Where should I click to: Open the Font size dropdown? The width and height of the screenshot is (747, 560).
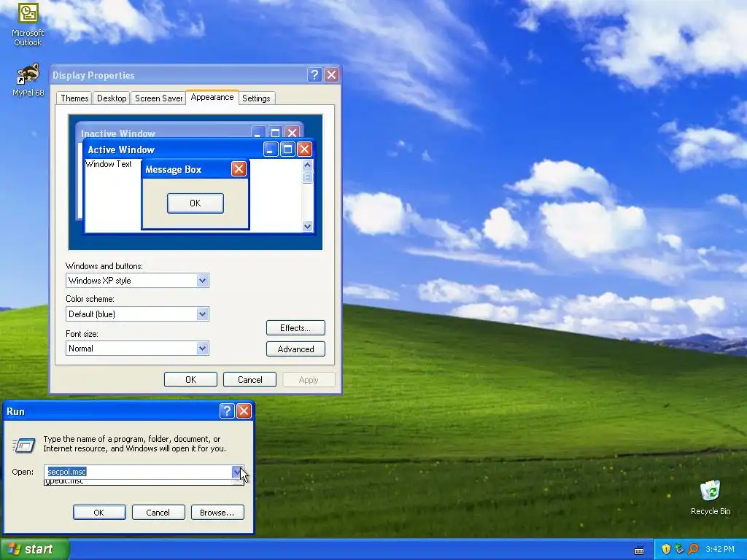click(x=202, y=348)
